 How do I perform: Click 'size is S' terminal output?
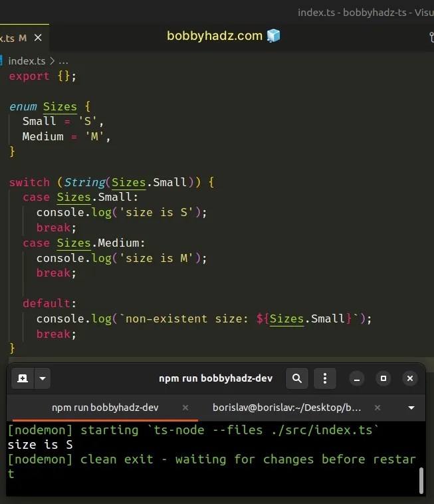[40, 445]
